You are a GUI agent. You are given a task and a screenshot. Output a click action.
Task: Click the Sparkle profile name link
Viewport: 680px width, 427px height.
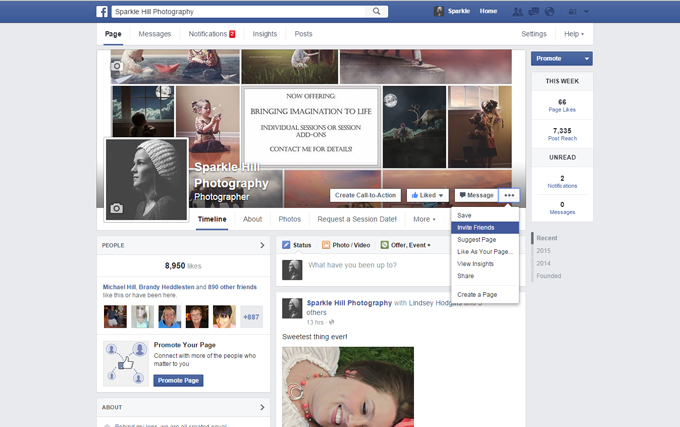coord(459,11)
